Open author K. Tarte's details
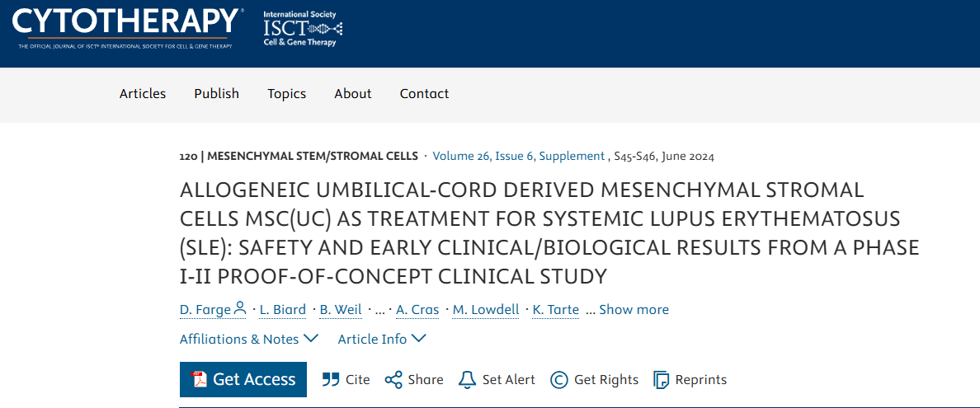 556,310
